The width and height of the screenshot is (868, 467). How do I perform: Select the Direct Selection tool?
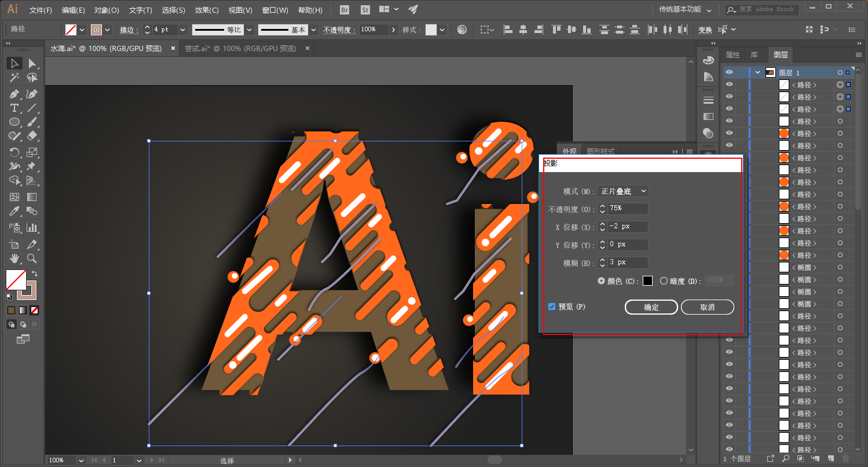coord(32,63)
